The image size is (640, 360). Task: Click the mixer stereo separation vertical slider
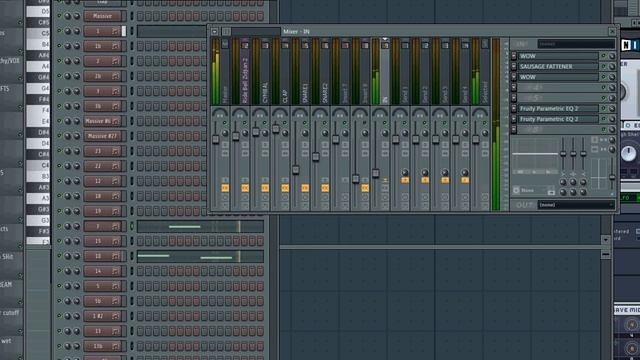[612, 176]
